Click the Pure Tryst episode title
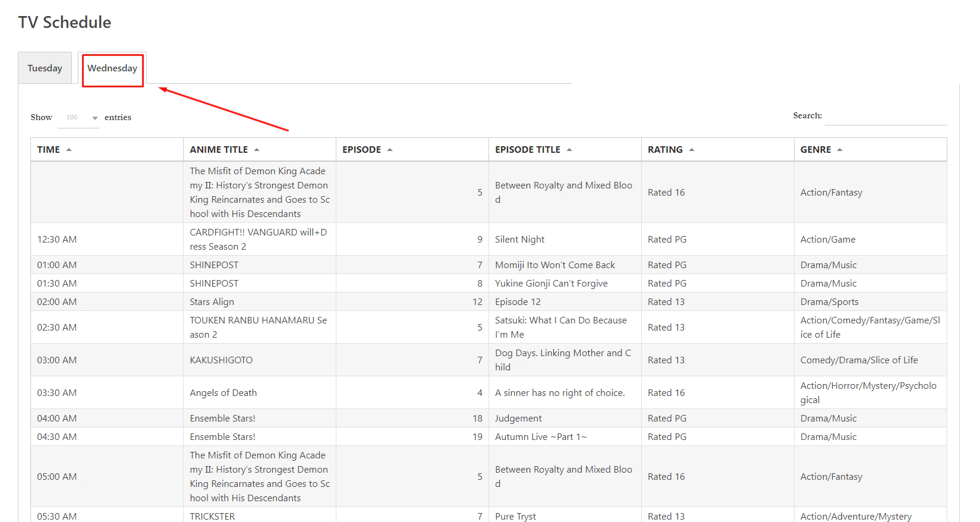Viewport: 980px width, 522px height. [515, 516]
